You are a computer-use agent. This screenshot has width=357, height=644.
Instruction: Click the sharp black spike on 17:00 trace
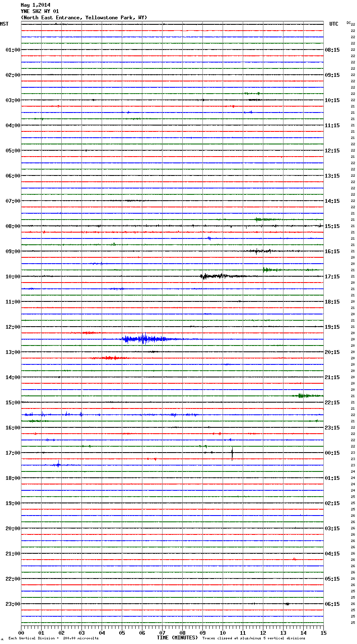click(232, 453)
